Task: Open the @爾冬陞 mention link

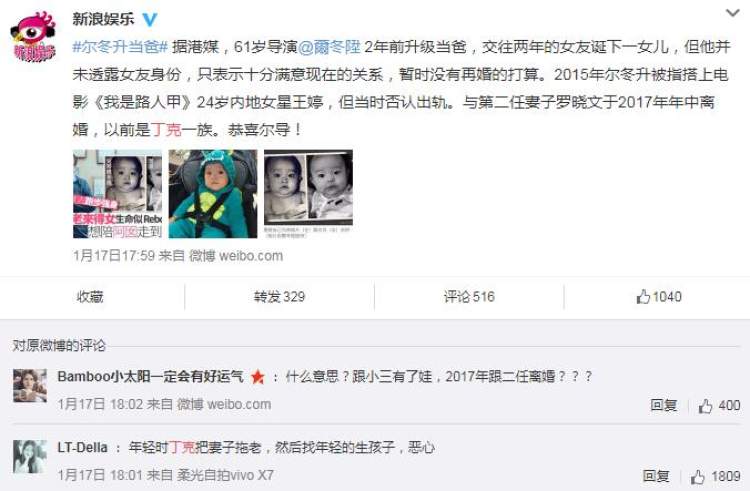Action: pyautogui.click(x=329, y=47)
